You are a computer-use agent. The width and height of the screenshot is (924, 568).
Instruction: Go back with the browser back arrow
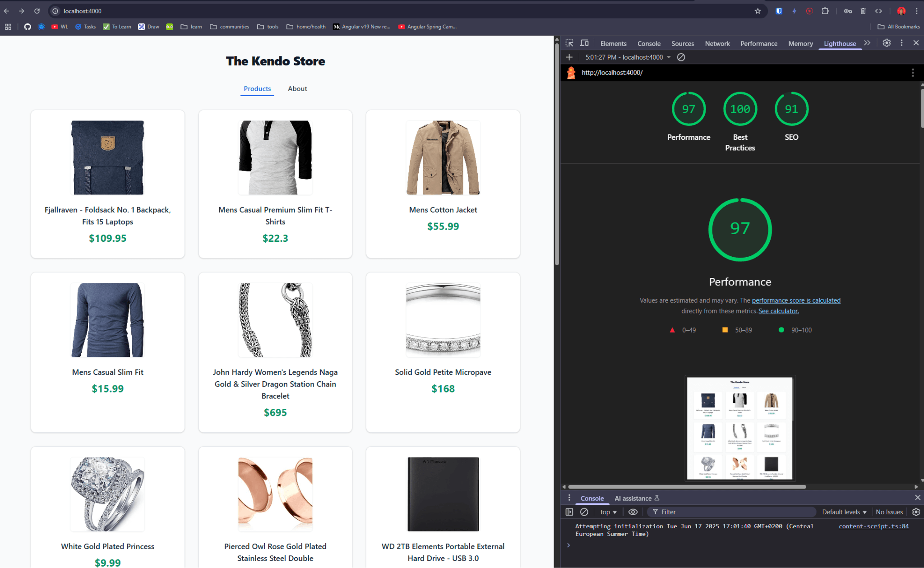7,11
